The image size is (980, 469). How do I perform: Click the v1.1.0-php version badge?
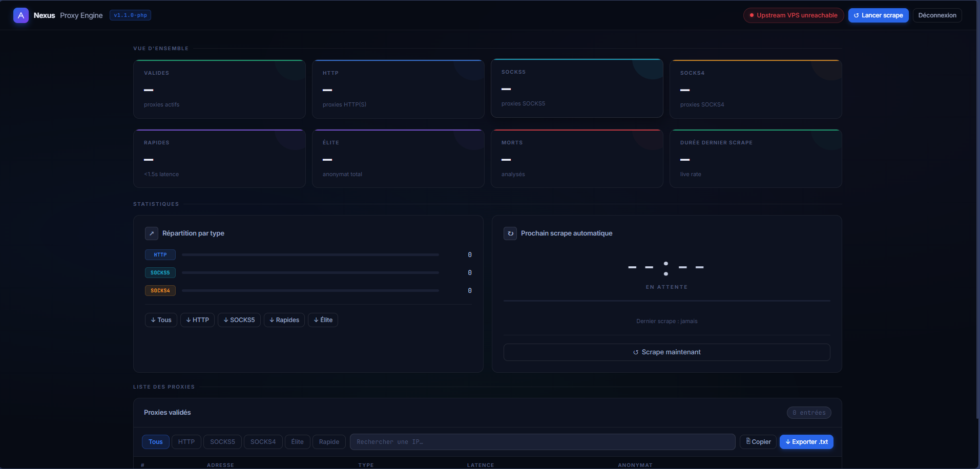[x=131, y=15]
